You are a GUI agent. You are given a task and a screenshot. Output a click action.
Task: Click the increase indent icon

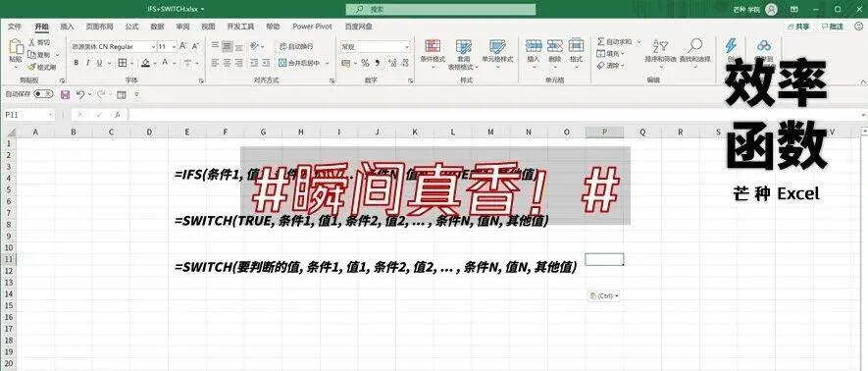tap(267, 63)
